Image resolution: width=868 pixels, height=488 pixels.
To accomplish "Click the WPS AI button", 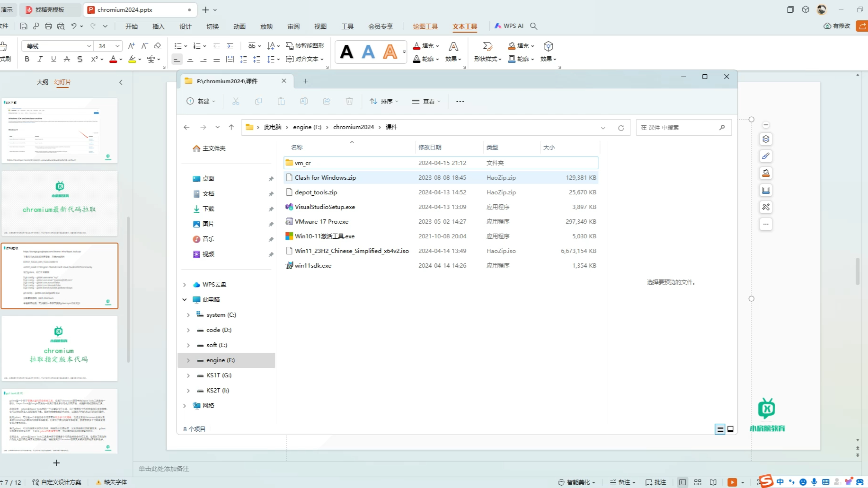I will [509, 26].
